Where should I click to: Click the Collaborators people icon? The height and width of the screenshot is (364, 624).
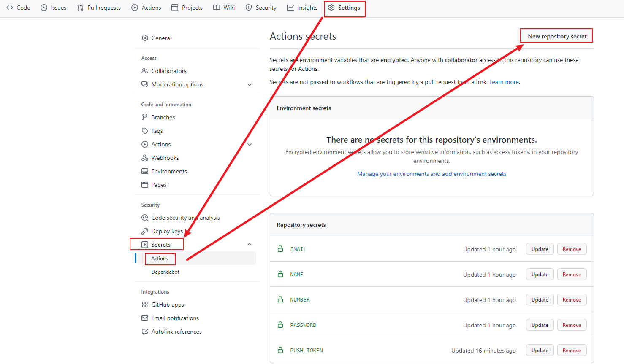(145, 71)
